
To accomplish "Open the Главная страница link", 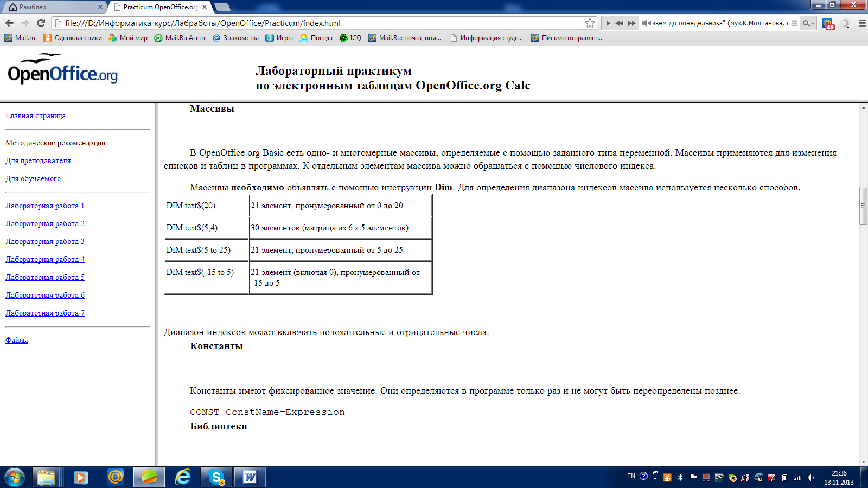I will point(35,115).
